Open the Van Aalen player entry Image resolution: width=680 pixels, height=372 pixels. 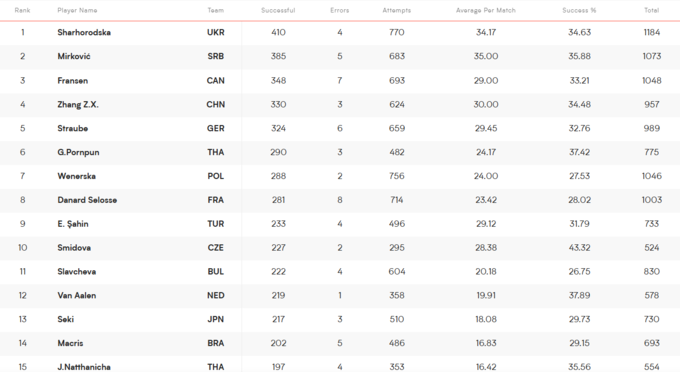click(x=77, y=295)
